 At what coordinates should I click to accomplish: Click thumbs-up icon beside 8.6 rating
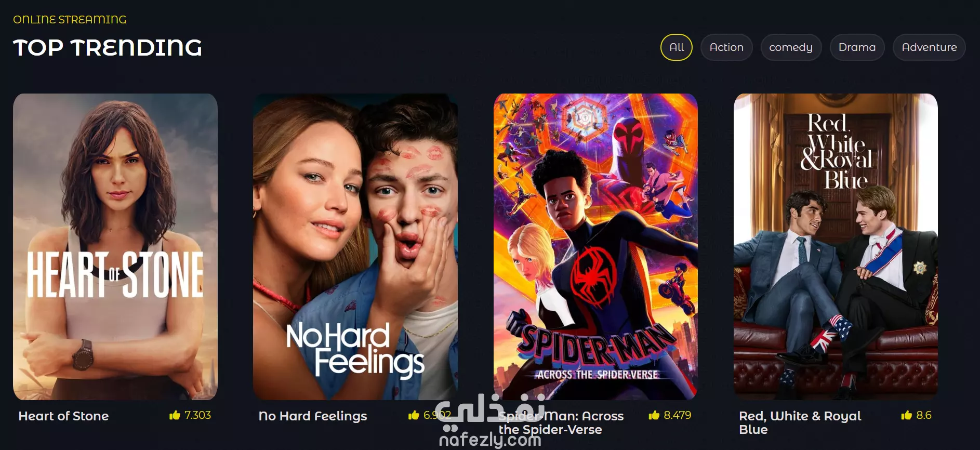point(907,415)
